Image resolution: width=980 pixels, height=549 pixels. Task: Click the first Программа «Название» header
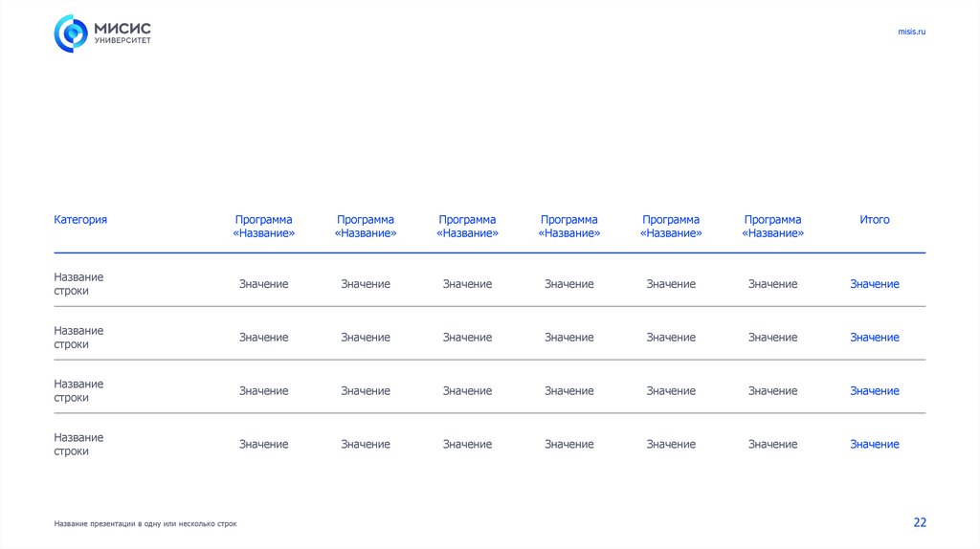(263, 227)
